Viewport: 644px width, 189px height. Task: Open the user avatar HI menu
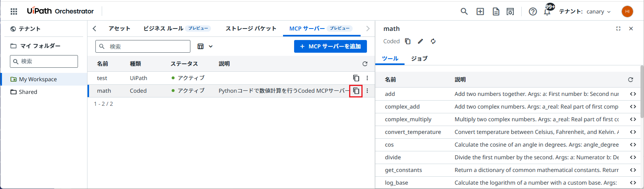pyautogui.click(x=627, y=11)
